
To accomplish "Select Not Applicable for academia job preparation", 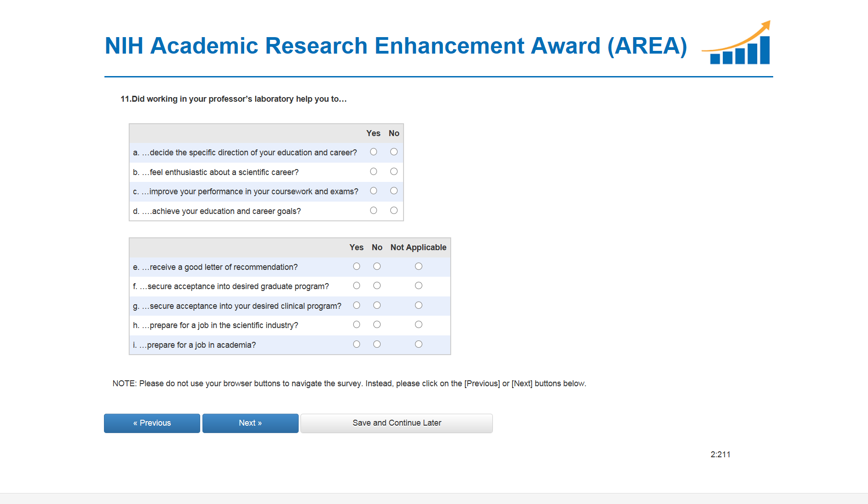I will [x=419, y=345].
